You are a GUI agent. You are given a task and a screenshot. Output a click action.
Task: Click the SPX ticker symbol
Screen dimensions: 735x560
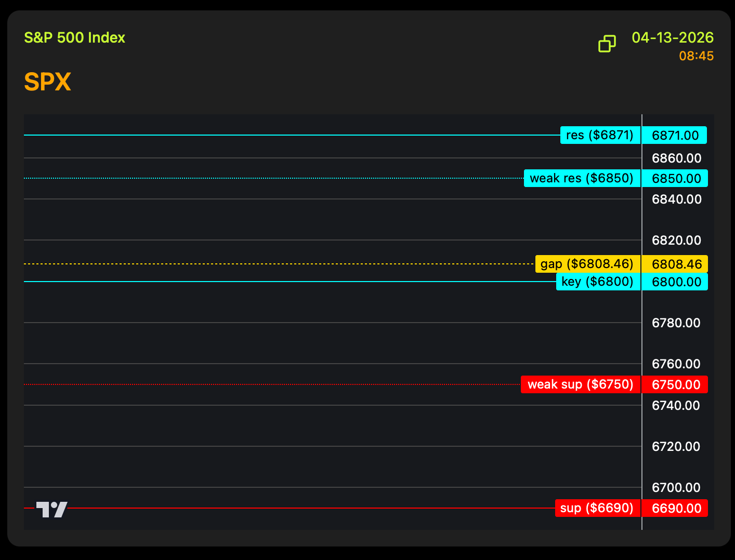tap(47, 82)
